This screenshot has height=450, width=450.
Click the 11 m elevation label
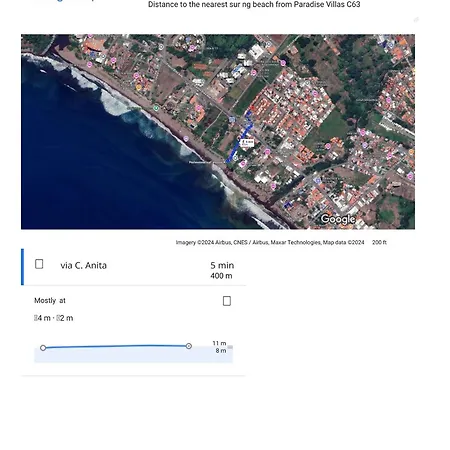[x=219, y=343]
